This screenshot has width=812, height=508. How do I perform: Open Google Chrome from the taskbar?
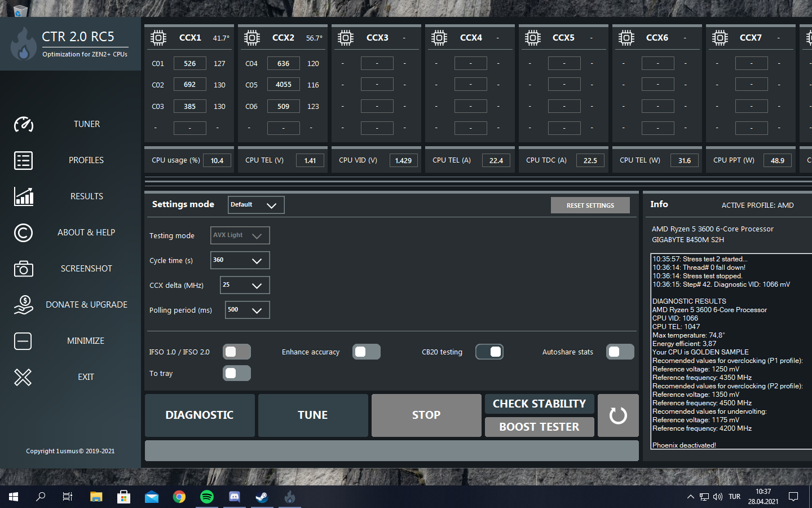(x=179, y=497)
